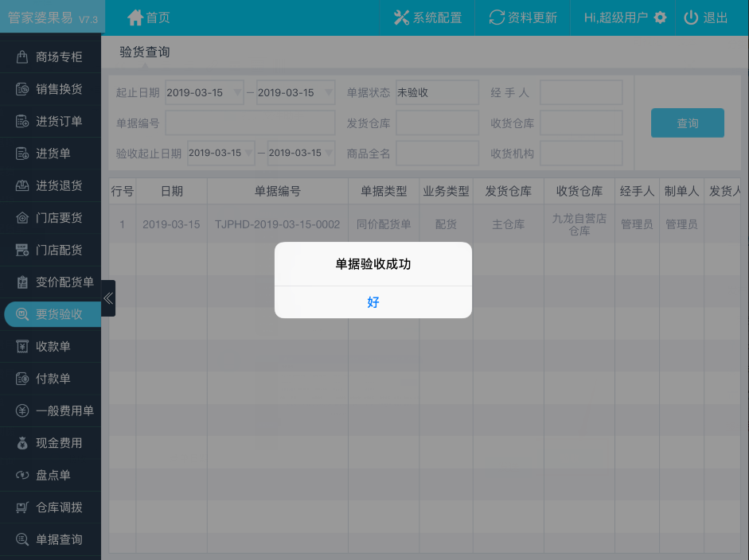Click the 商场专柜 sidebar icon
749x560 pixels.
[x=22, y=56]
